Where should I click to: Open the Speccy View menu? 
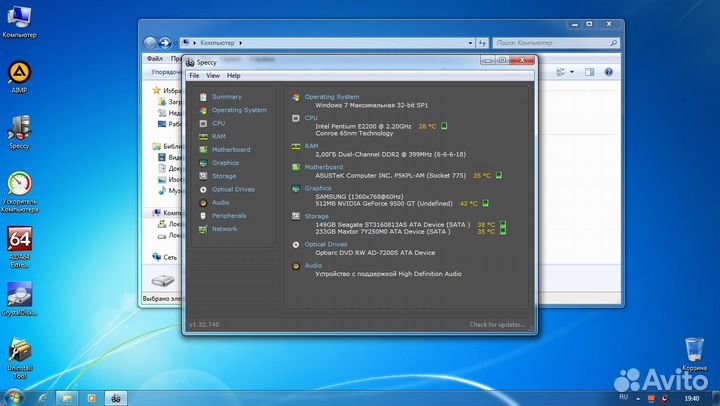(x=213, y=75)
